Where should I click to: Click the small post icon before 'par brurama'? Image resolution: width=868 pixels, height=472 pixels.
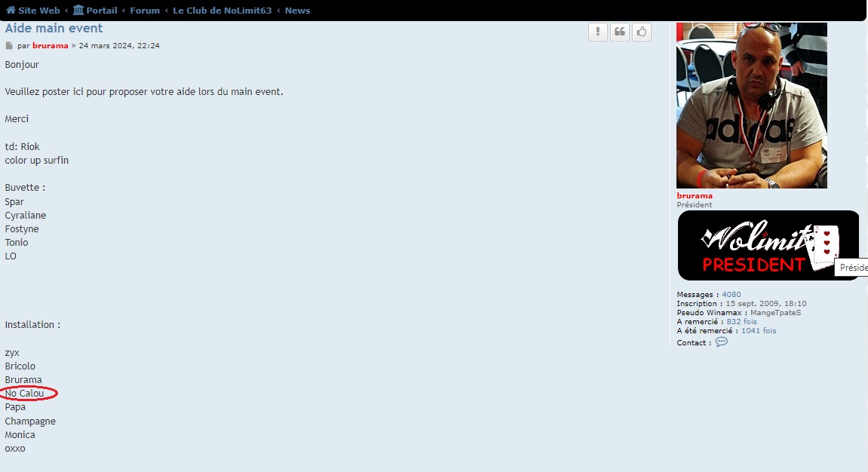pos(10,46)
